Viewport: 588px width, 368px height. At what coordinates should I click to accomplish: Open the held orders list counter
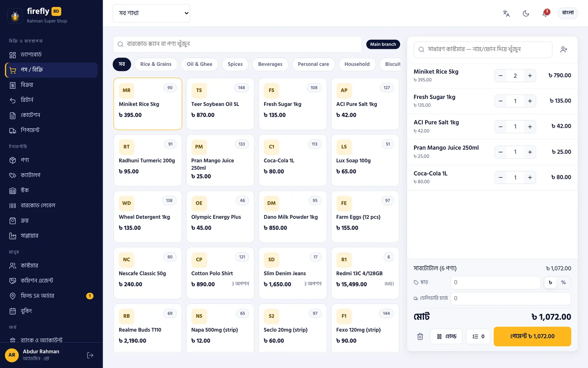click(x=478, y=336)
